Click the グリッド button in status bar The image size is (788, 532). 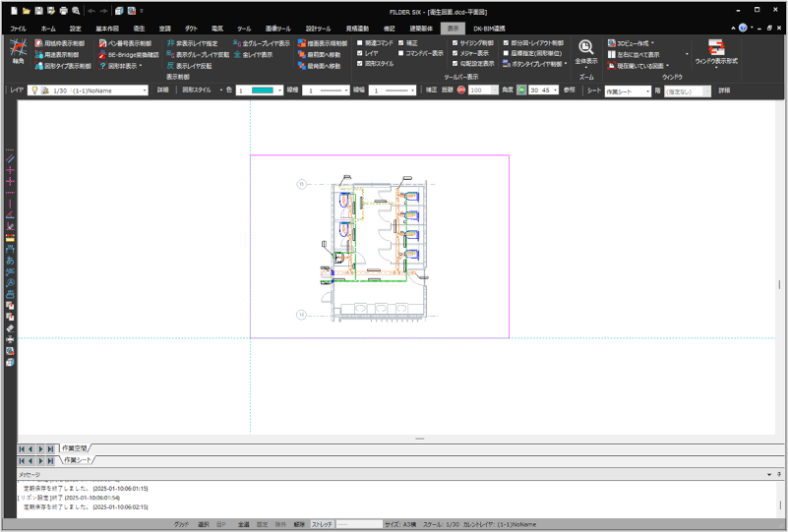point(181,525)
